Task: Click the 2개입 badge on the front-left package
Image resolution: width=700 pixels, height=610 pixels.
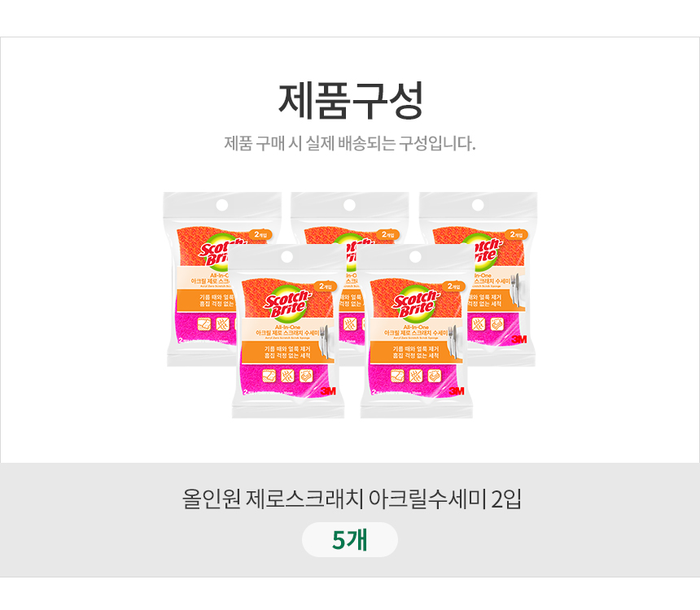Action: [x=325, y=286]
